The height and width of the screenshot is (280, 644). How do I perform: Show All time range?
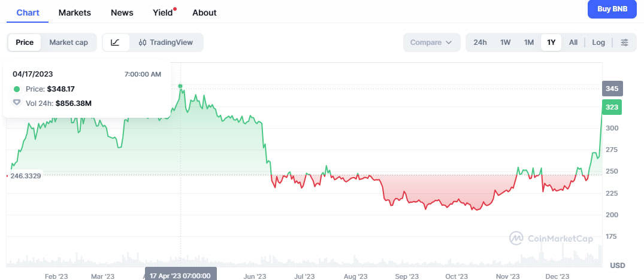(573, 42)
